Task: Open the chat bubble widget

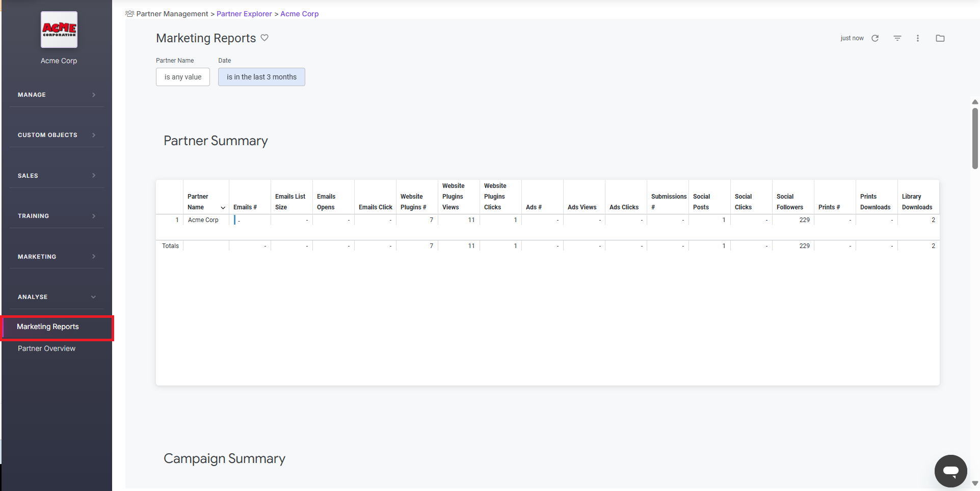Action: [950, 471]
